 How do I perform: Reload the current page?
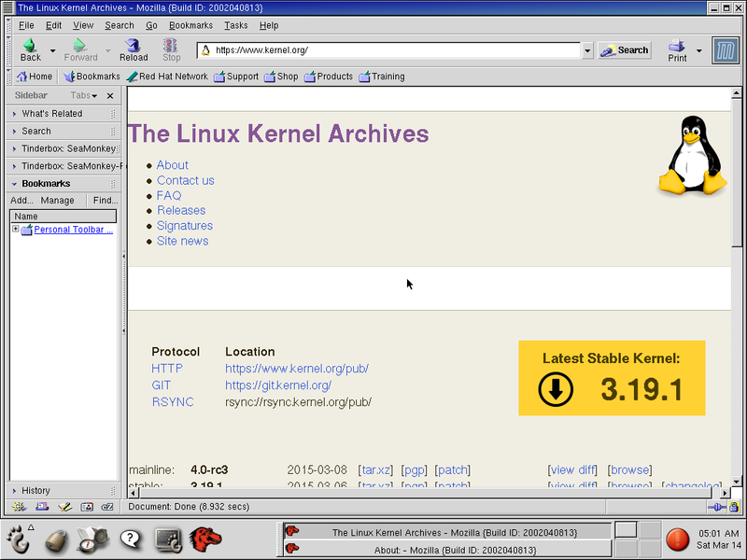click(134, 49)
